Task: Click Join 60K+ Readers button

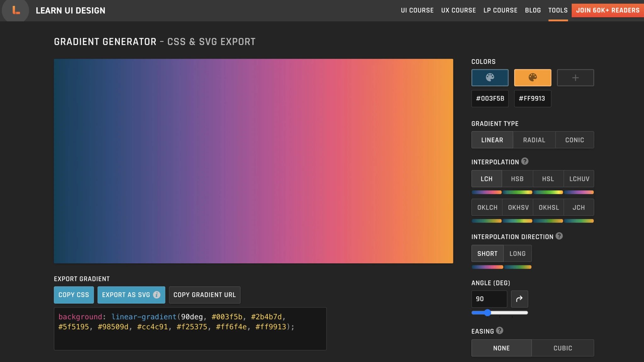Action: pyautogui.click(x=608, y=10)
